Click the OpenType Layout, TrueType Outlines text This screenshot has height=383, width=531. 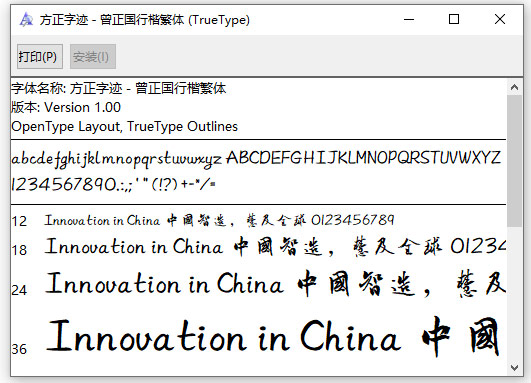(x=125, y=126)
